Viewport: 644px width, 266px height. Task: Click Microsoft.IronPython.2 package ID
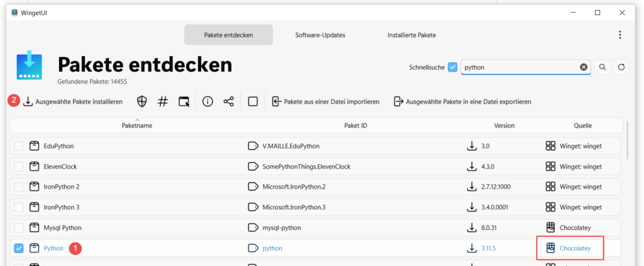coord(294,187)
